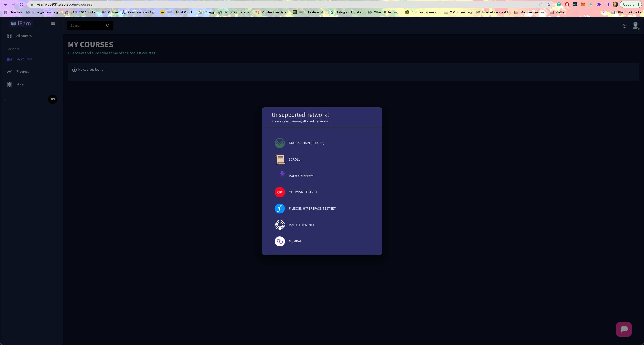Bookmark this page with star
The width and height of the screenshot is (644, 345).
[x=549, y=4]
